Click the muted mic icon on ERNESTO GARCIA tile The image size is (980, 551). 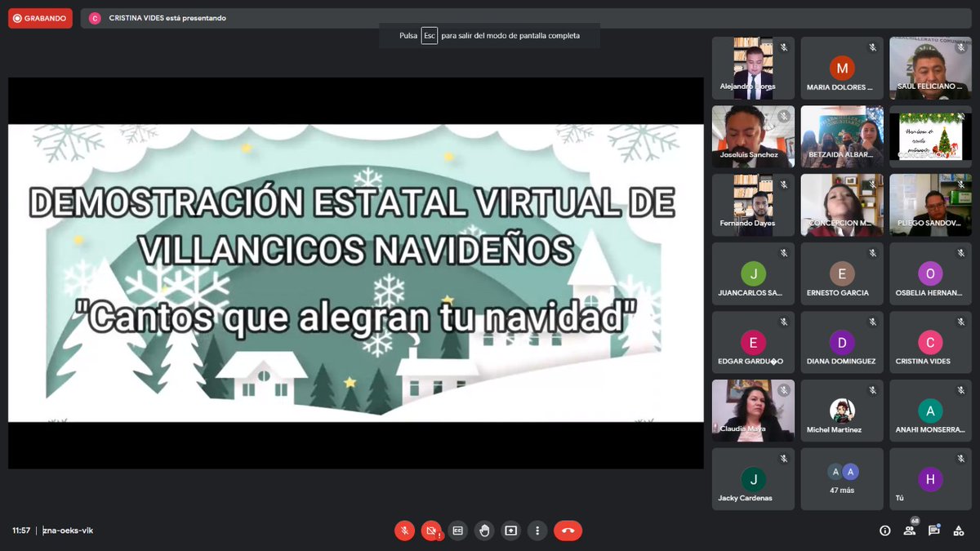coord(871,254)
